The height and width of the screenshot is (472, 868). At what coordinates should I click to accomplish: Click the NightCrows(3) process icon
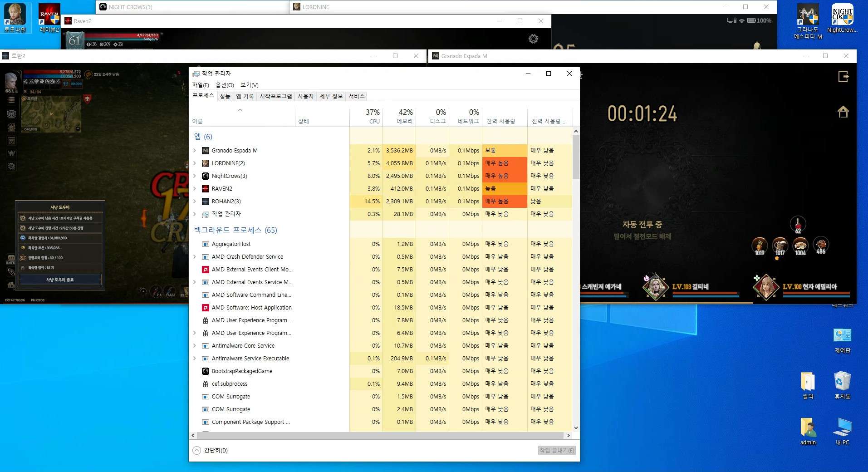point(206,176)
